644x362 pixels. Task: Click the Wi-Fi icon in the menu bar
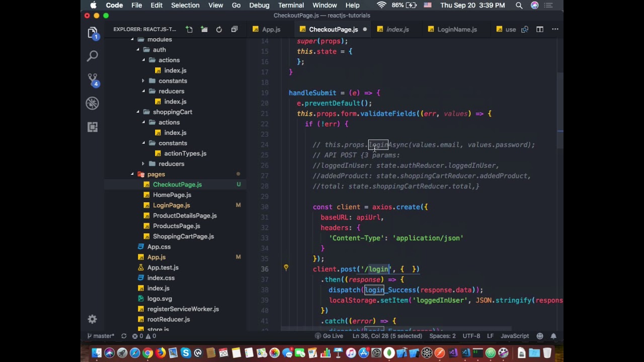click(x=381, y=5)
